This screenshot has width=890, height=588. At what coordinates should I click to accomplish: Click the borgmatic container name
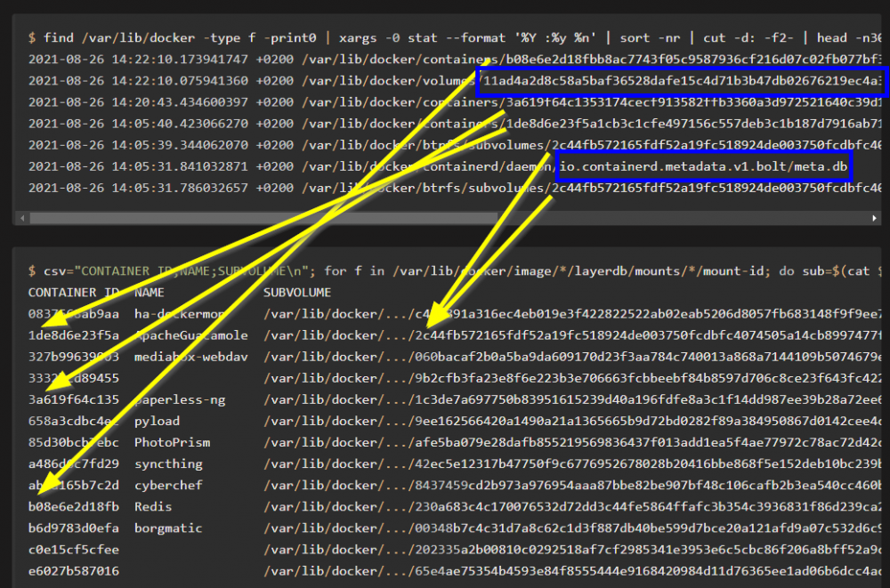click(x=168, y=528)
